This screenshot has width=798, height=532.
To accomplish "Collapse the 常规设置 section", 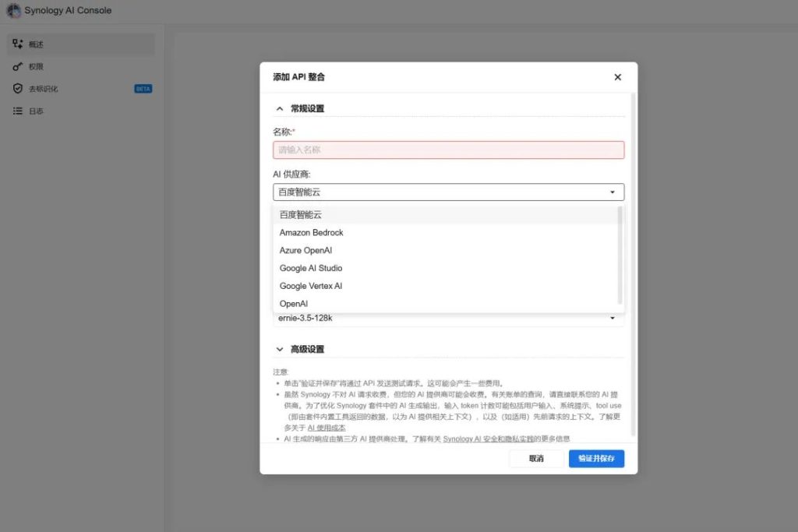I will click(x=280, y=109).
